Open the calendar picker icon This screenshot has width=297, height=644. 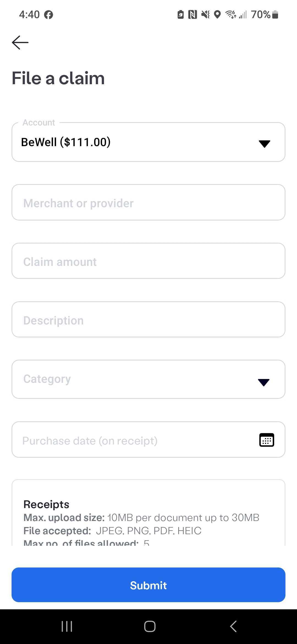coord(266,440)
